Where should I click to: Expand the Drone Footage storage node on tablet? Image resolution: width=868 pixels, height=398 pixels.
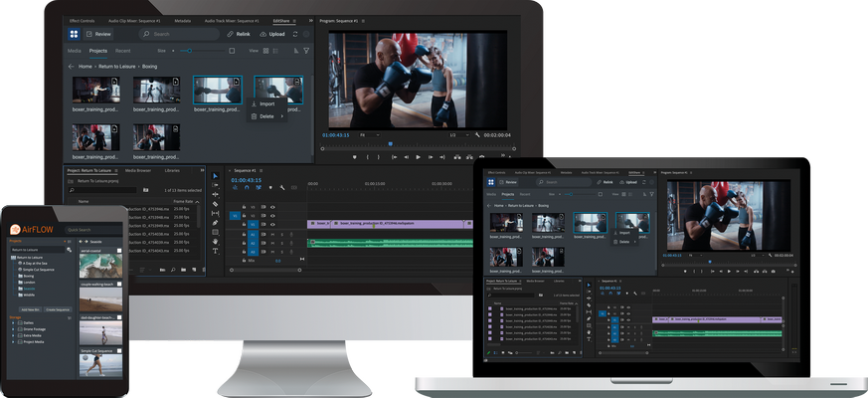point(14,329)
